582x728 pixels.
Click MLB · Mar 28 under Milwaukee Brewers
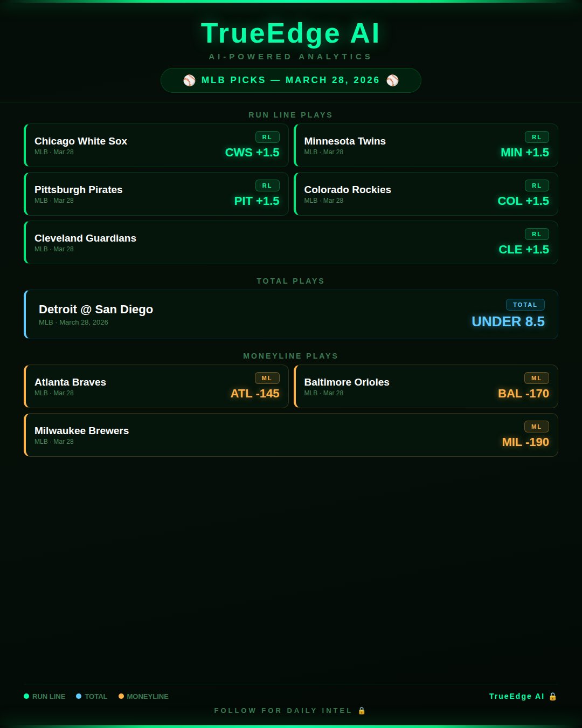[x=54, y=442]
